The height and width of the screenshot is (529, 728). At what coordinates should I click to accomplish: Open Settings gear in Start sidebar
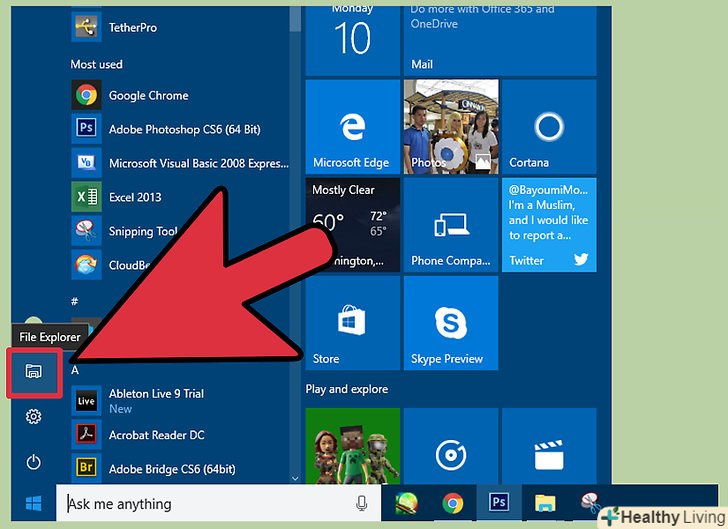(x=33, y=416)
